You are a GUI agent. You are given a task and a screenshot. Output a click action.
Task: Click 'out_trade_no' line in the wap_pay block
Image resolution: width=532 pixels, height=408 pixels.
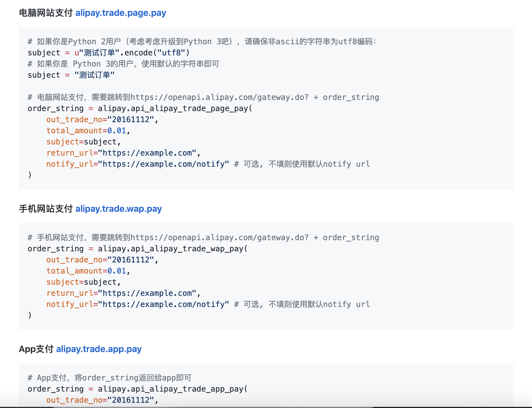coord(102,260)
